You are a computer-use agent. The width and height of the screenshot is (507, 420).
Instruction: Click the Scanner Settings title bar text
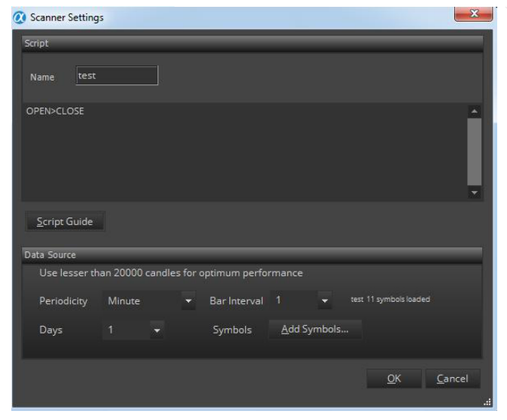[67, 17]
